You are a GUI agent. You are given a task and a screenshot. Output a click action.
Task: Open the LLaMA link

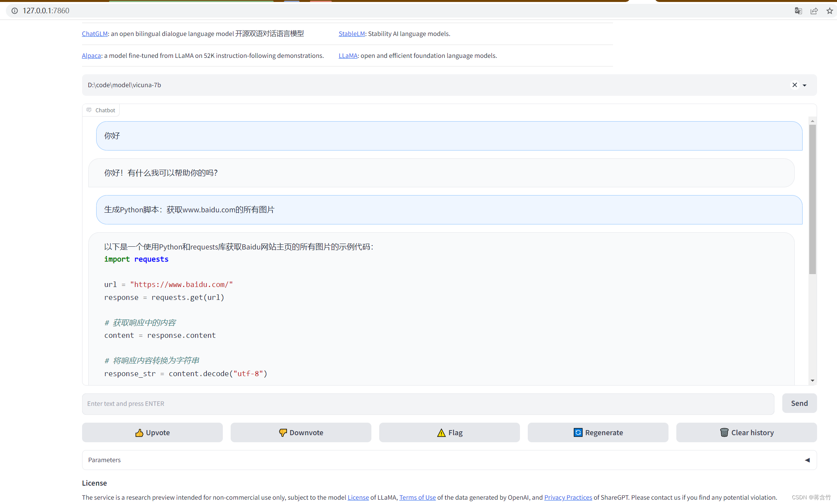(x=348, y=56)
